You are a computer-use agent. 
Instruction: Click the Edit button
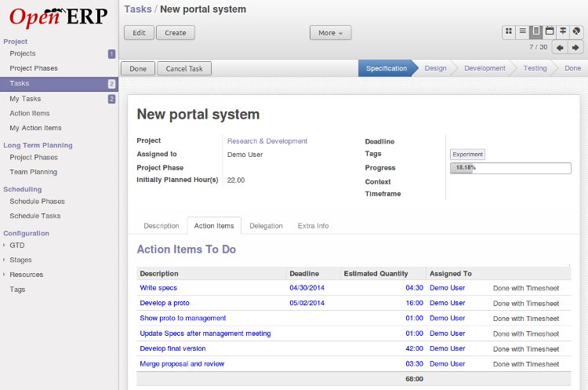tap(139, 33)
